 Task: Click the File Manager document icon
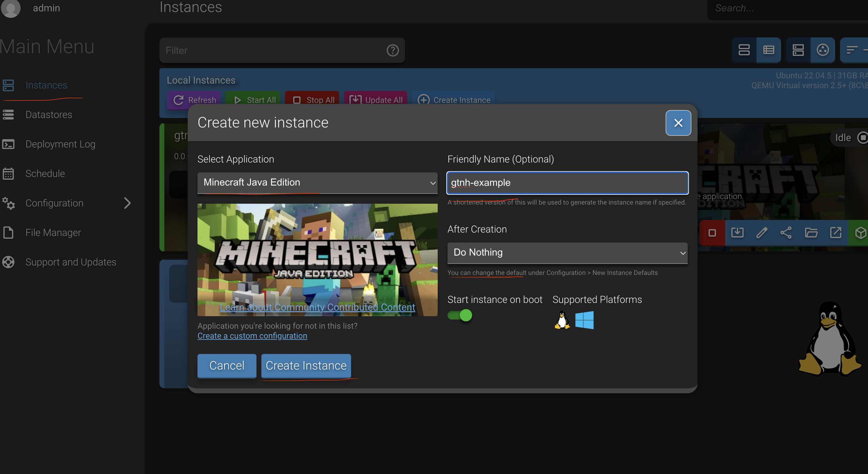click(x=8, y=233)
